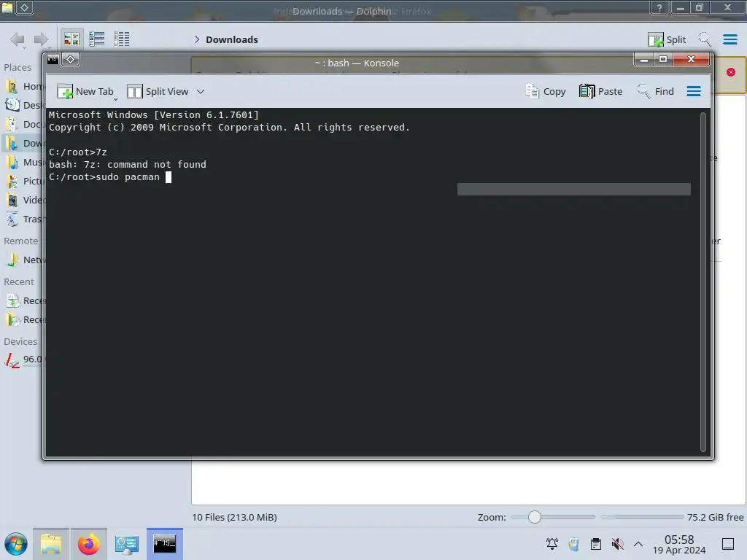Image resolution: width=747 pixels, height=560 pixels.
Task: Dismiss the red close icon on Dolphin message
Action: coord(731,72)
